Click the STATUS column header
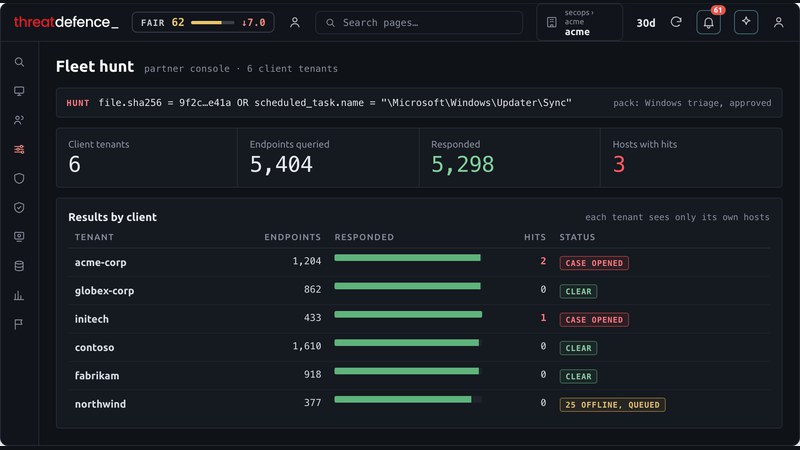800x450 pixels. pos(577,237)
